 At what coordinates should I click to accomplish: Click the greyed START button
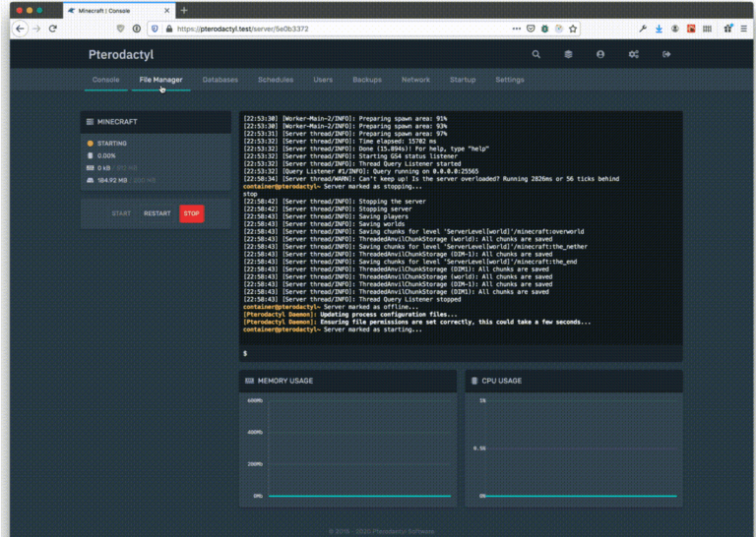121,213
